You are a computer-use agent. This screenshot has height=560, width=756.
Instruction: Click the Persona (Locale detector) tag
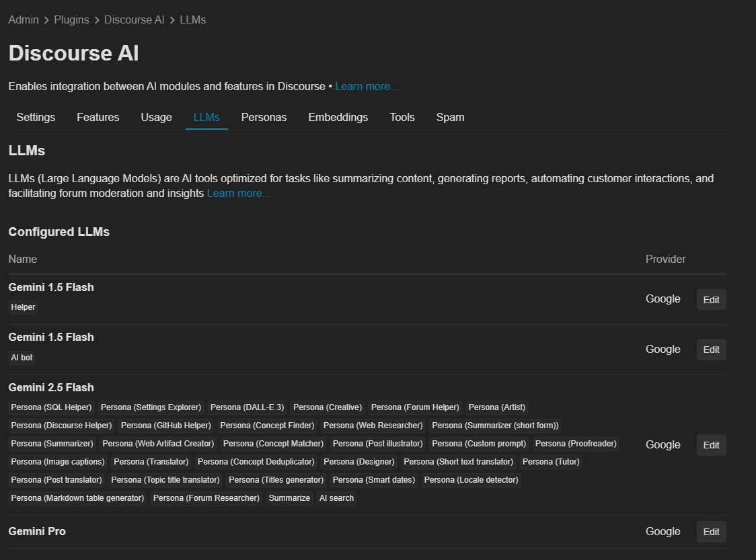pyautogui.click(x=471, y=480)
